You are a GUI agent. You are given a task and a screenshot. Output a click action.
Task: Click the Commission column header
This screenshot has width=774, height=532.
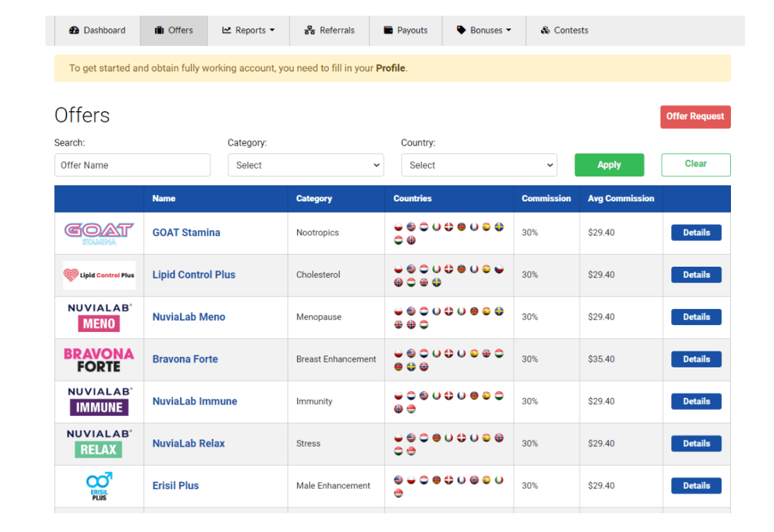546,199
